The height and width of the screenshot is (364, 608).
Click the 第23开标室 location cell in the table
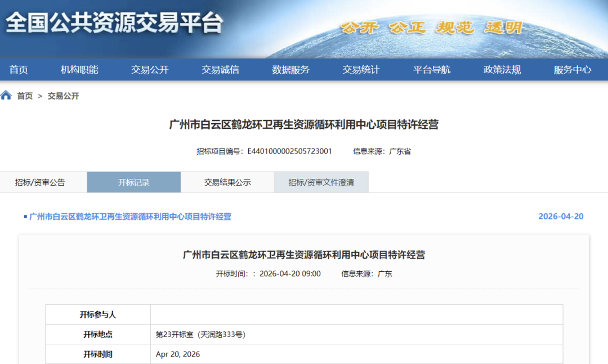[200, 334]
